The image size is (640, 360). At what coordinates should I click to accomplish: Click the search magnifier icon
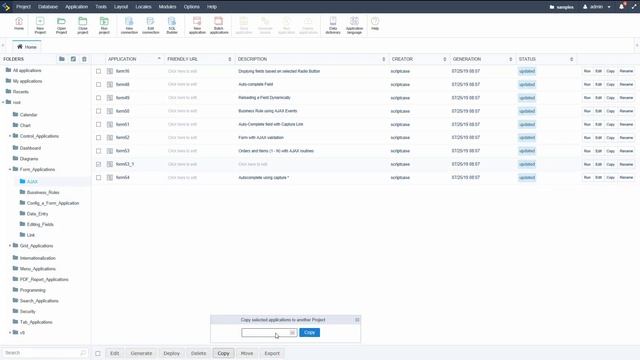83,353
